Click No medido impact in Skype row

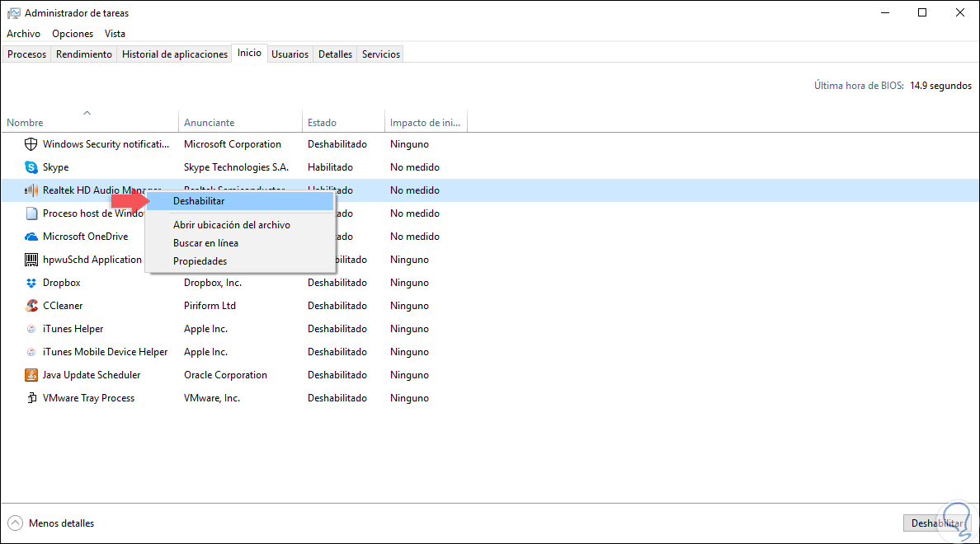[x=414, y=167]
